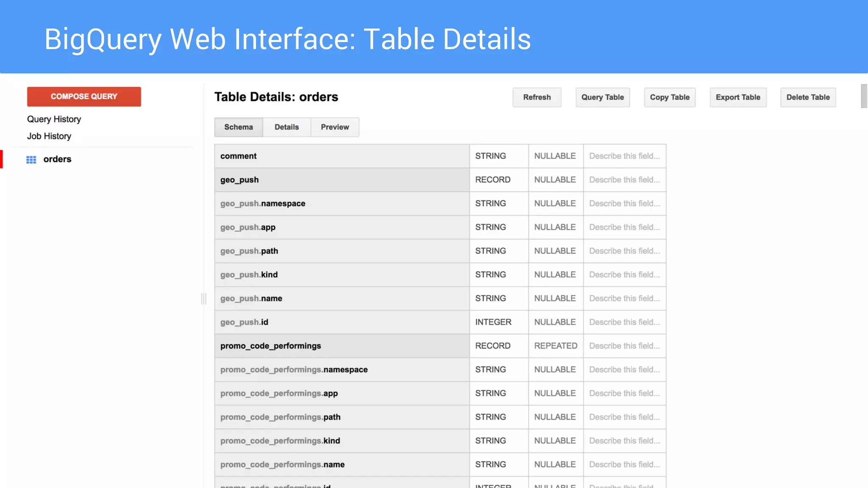Screen dimensions: 868x488
Task: Click the promo_code_performings.app field name
Action: (279, 393)
